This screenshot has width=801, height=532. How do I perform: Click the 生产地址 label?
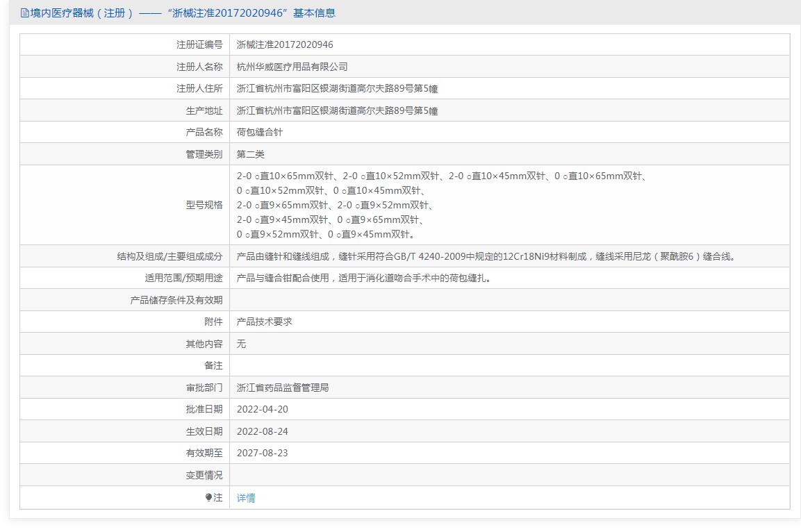click(204, 111)
